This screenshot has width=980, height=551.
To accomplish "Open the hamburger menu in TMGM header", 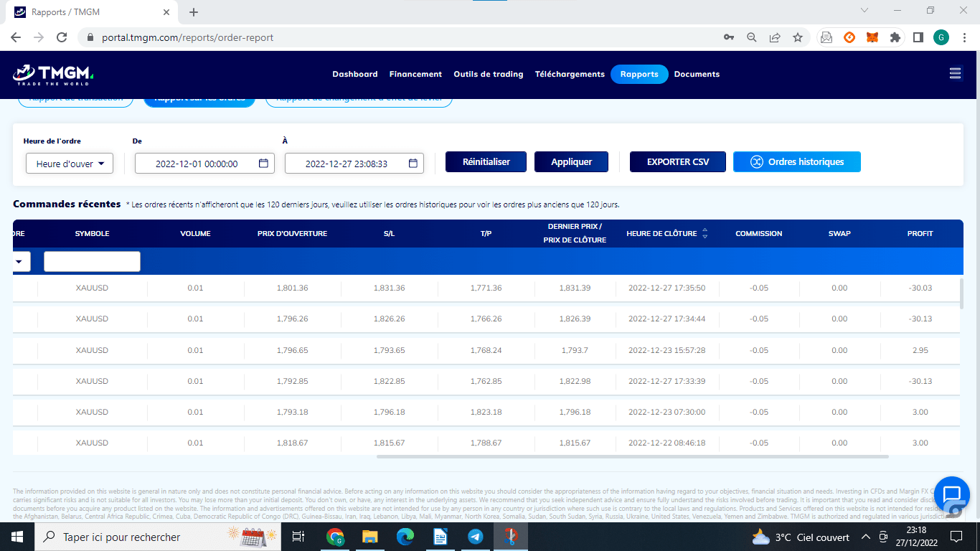I will (955, 73).
